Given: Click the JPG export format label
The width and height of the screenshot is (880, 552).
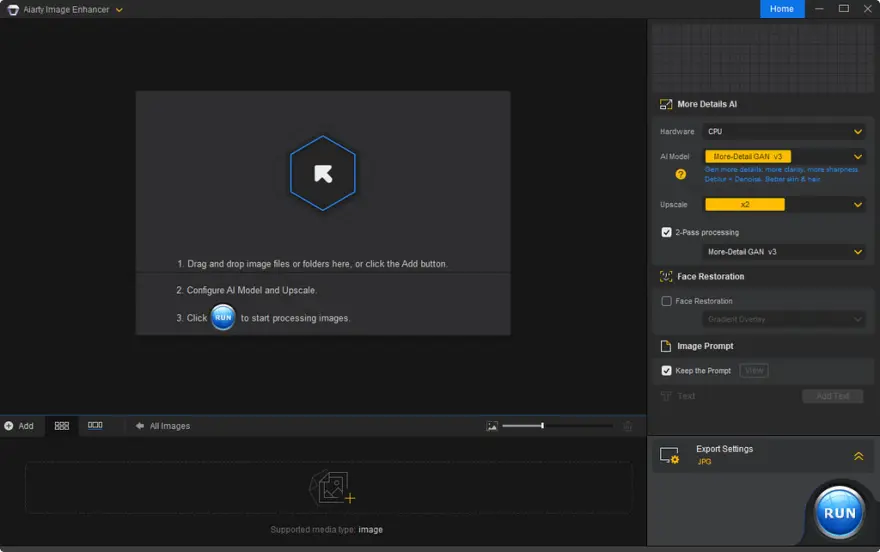Looking at the screenshot, I should [704, 462].
